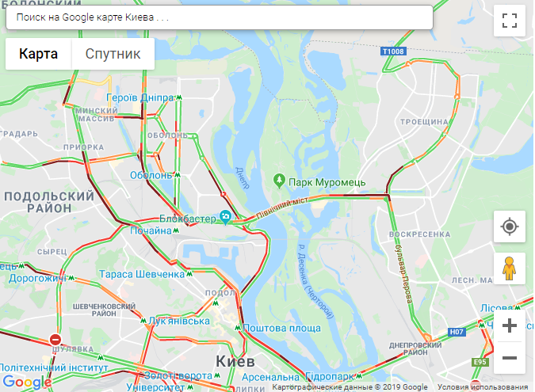Viewport: 535px width, 392px height.
Task: Open the Парк Муромець park marker
Action: [x=280, y=181]
